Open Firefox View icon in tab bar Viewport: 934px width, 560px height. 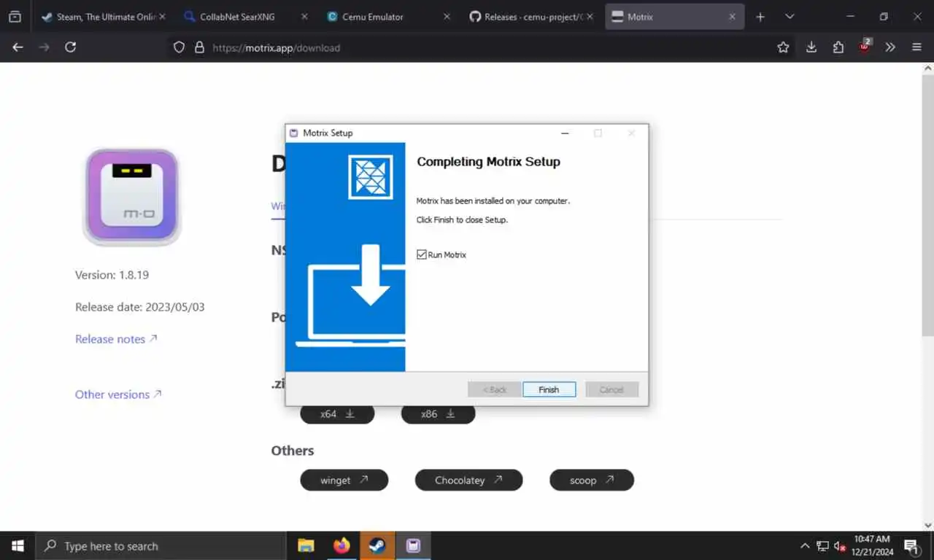pos(15,17)
